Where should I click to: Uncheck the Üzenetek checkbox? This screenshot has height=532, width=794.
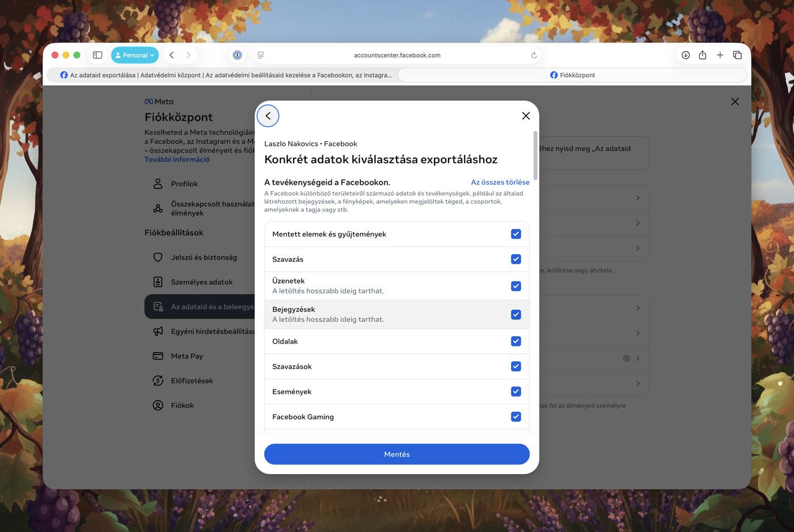516,286
